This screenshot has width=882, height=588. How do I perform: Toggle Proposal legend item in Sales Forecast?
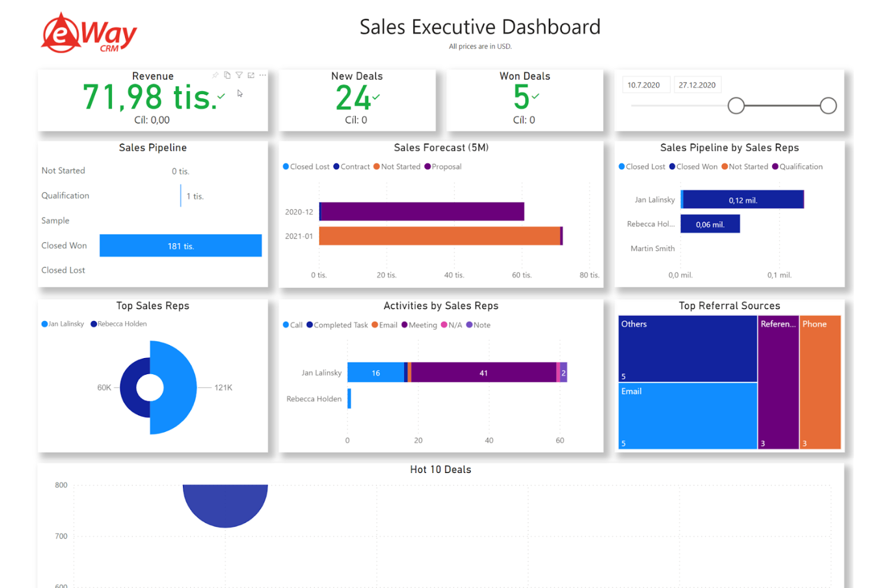click(443, 167)
